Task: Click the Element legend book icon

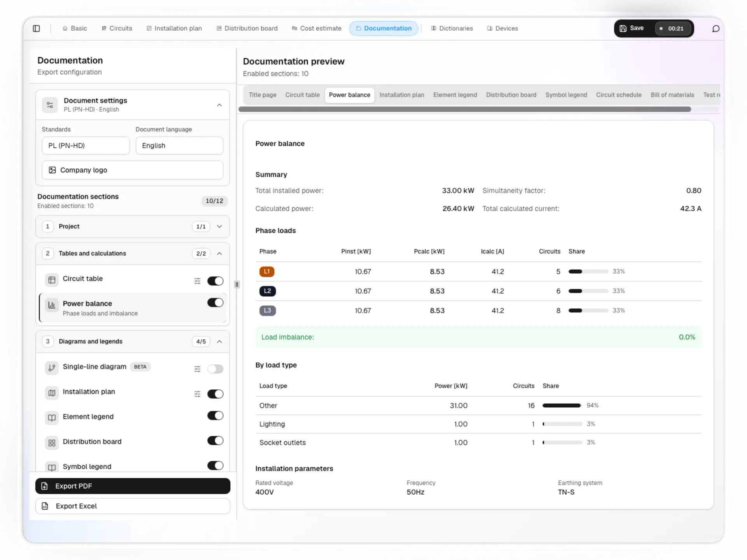Action: click(52, 418)
